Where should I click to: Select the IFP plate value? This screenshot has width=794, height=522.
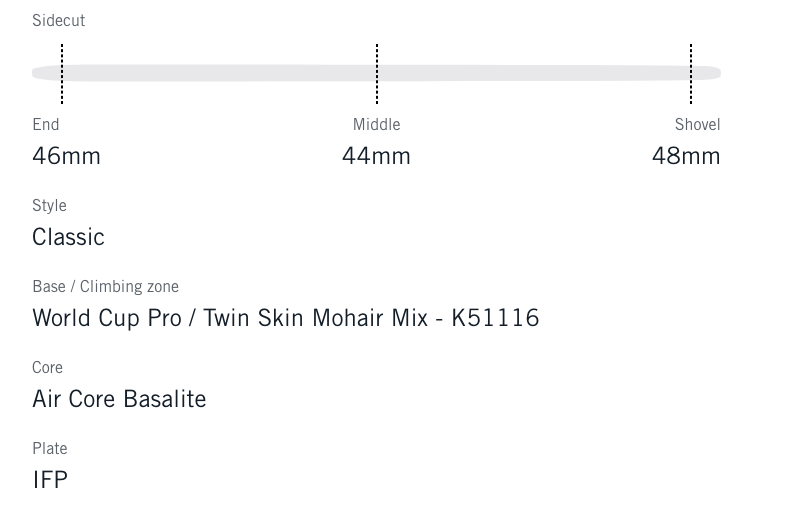[x=50, y=480]
